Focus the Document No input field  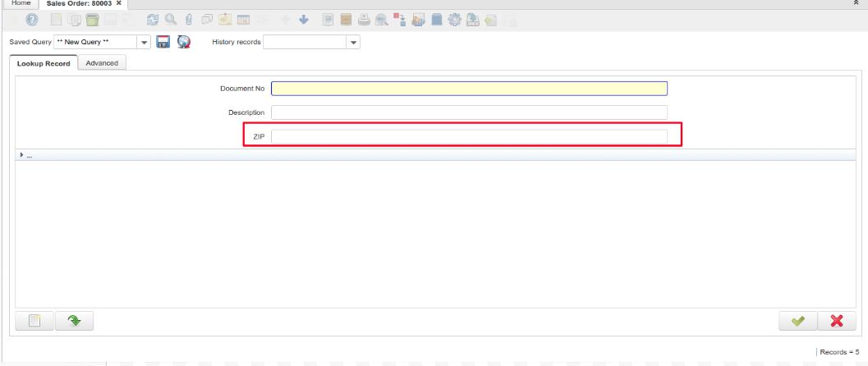click(x=469, y=89)
